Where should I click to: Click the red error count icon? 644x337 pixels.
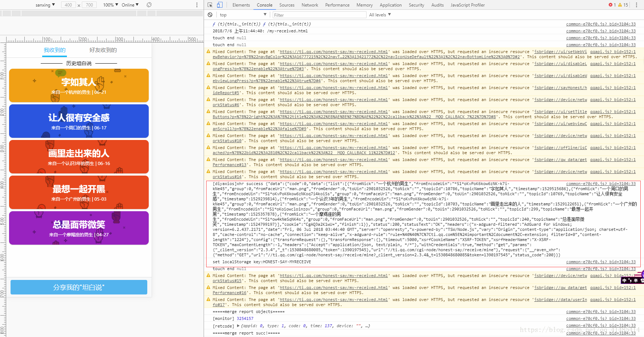click(x=610, y=5)
